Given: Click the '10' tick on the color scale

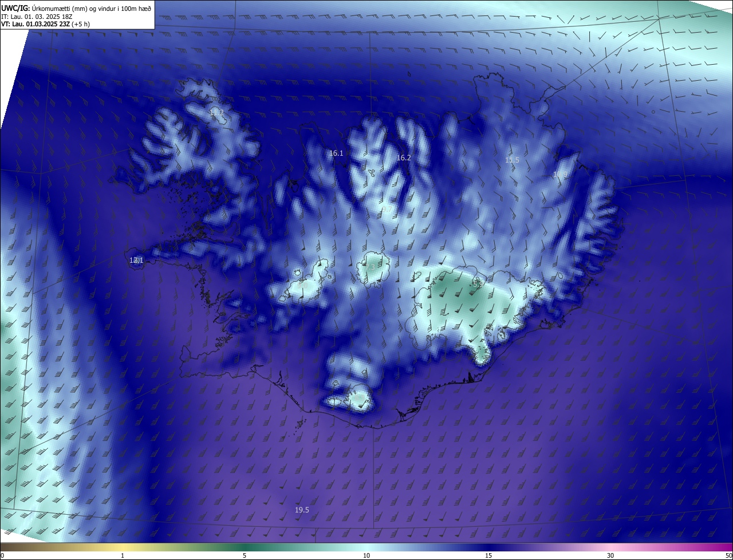Looking at the screenshot, I should [366, 555].
